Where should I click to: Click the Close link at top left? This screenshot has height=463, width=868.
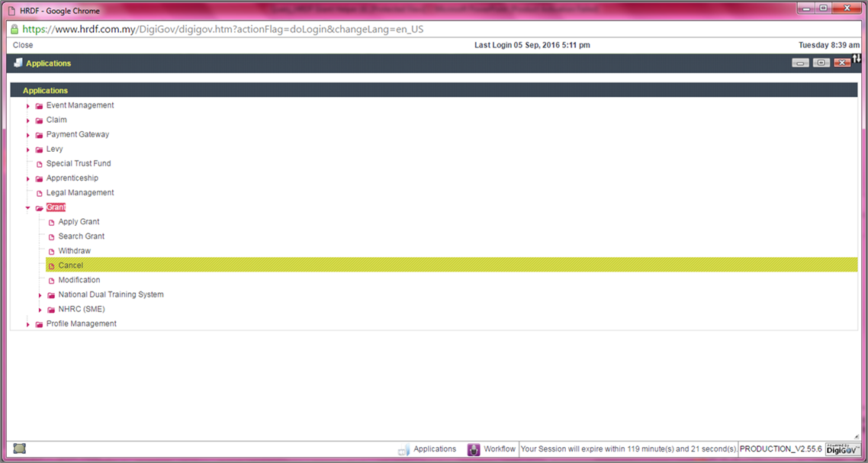(23, 45)
